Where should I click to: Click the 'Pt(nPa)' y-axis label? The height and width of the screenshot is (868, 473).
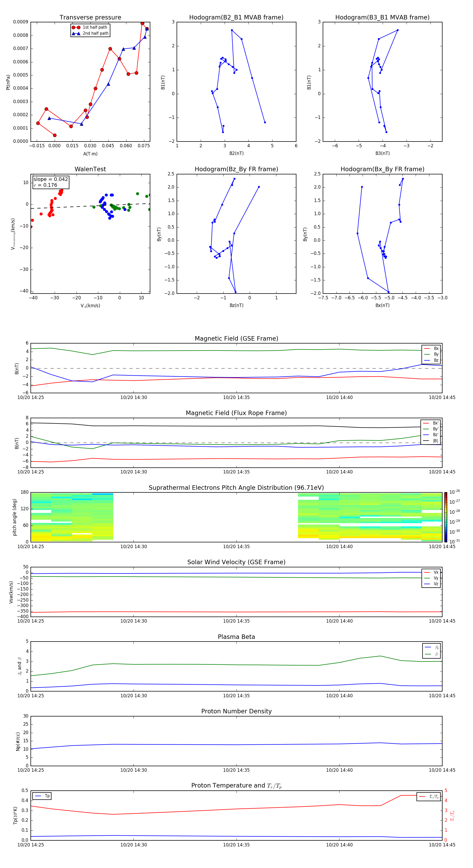coord(8,82)
